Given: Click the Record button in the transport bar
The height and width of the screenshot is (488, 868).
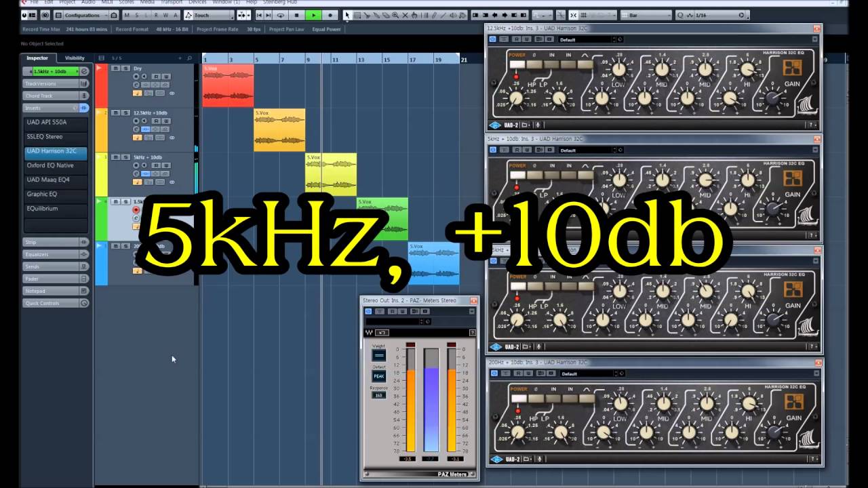Looking at the screenshot, I should pyautogui.click(x=330, y=15).
